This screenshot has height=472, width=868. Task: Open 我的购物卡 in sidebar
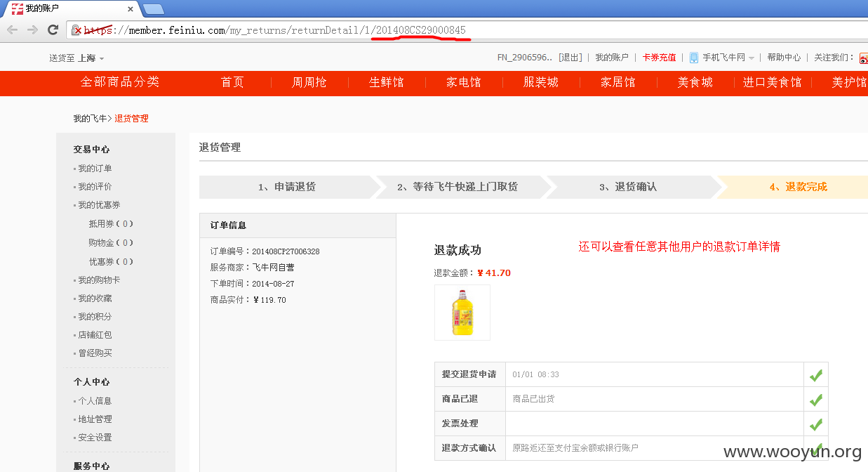pos(99,280)
